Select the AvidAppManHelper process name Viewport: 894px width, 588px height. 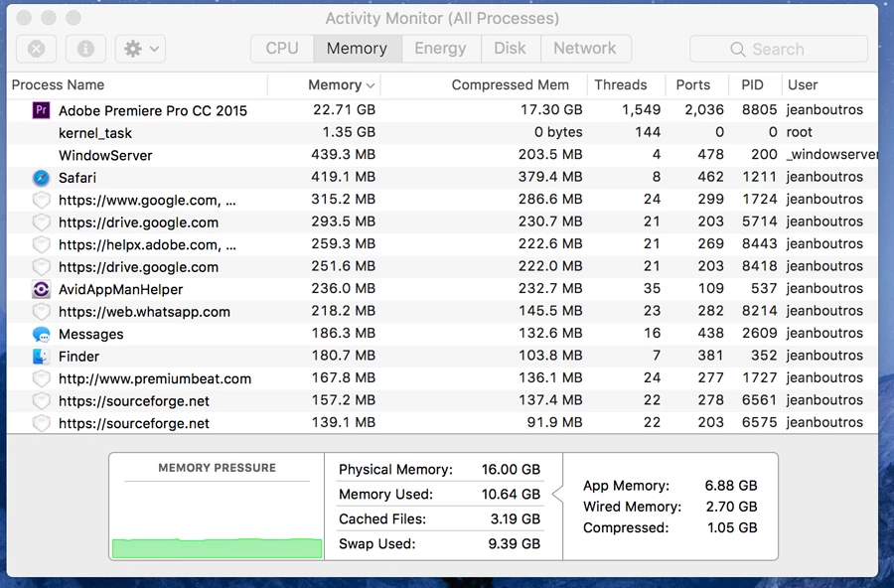coord(120,290)
